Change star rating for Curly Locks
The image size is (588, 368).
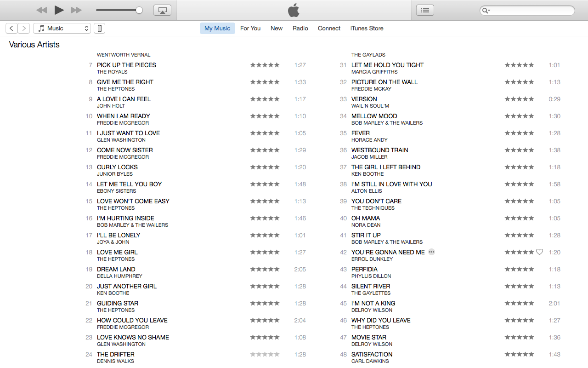click(265, 167)
